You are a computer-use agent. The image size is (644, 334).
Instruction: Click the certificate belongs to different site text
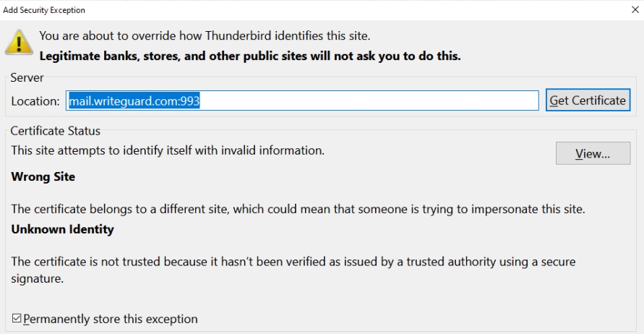tap(298, 209)
